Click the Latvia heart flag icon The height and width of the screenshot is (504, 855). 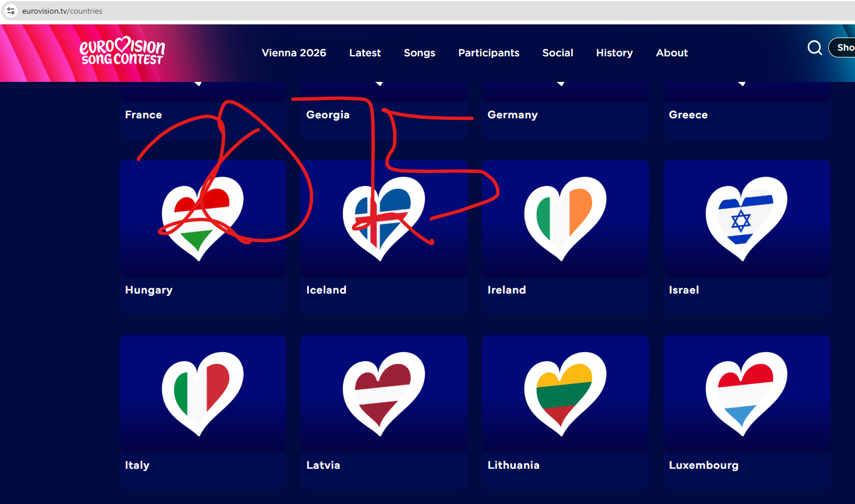tap(384, 394)
